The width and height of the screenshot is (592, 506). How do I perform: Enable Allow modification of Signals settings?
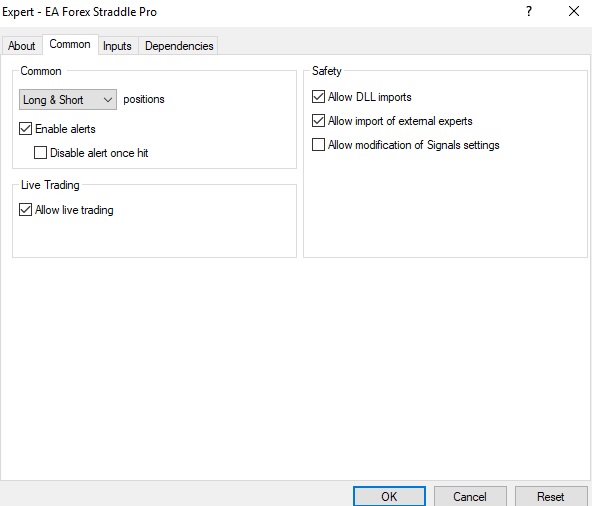[318, 145]
